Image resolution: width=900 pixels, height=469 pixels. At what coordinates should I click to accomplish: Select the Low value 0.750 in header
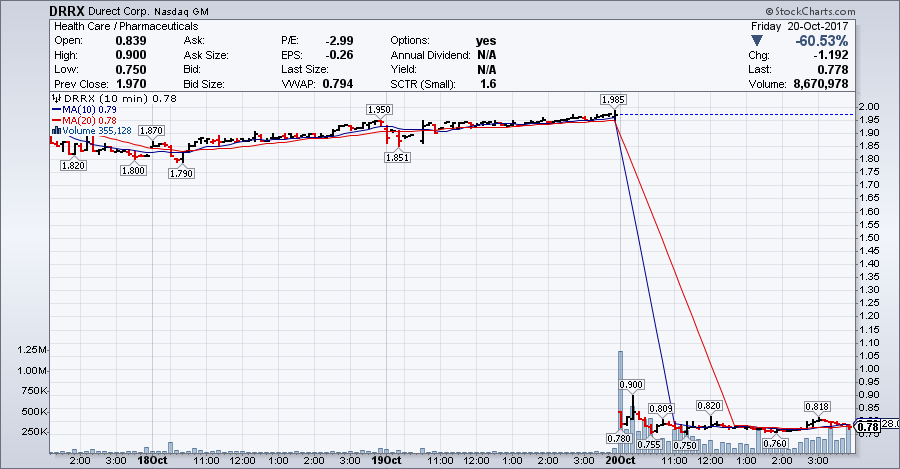[x=131, y=69]
